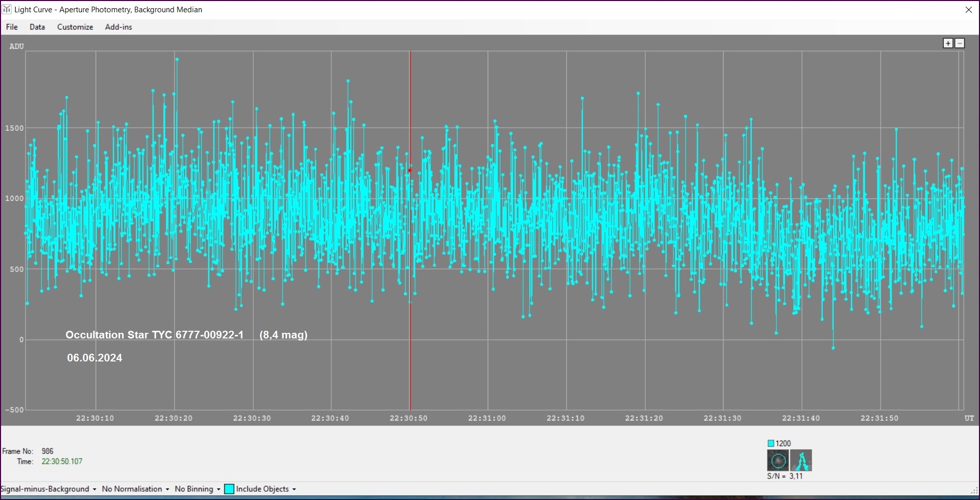
Task: Open the Customize menu
Action: [75, 27]
